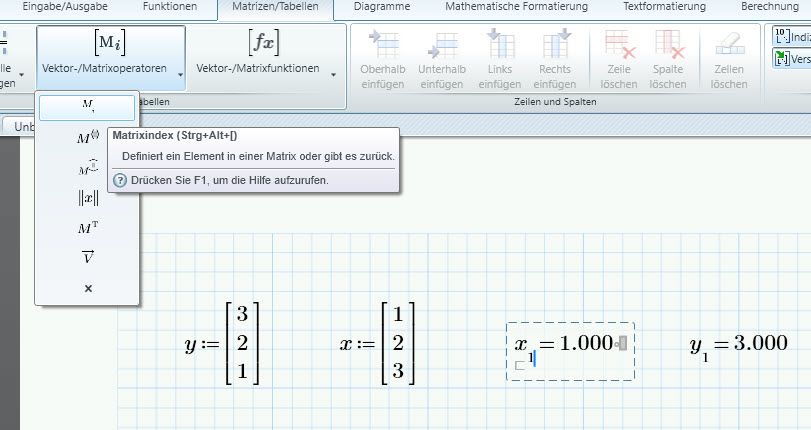Click the x index result 1.000

click(586, 343)
